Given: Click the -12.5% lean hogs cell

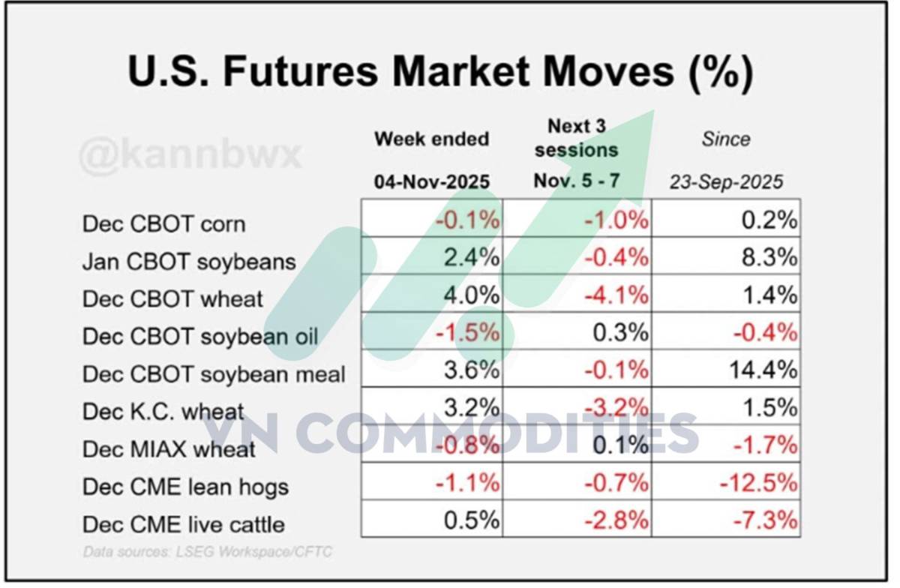Looking at the screenshot, I should click(758, 482).
